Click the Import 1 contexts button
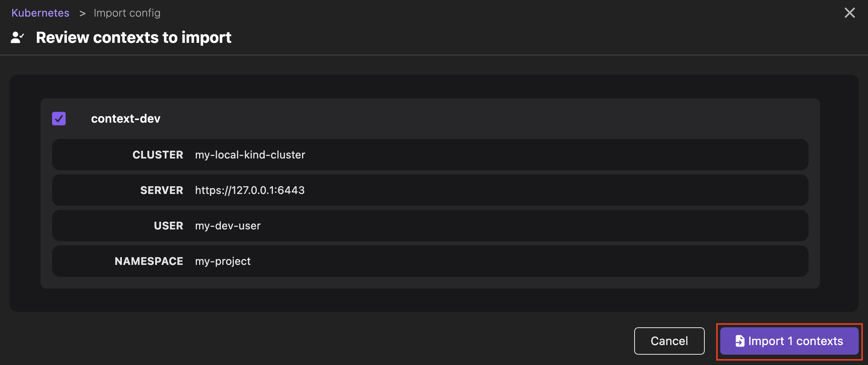Screen dimensions: 868x365 click(789, 341)
